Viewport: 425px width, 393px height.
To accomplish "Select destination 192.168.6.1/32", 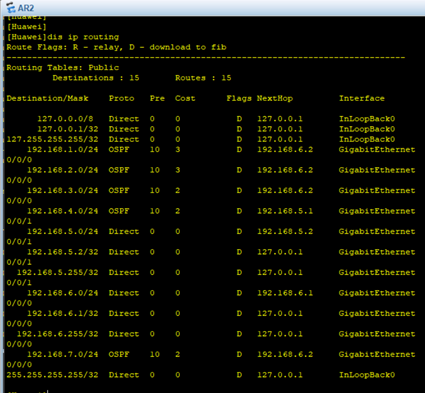I will 63,314.
